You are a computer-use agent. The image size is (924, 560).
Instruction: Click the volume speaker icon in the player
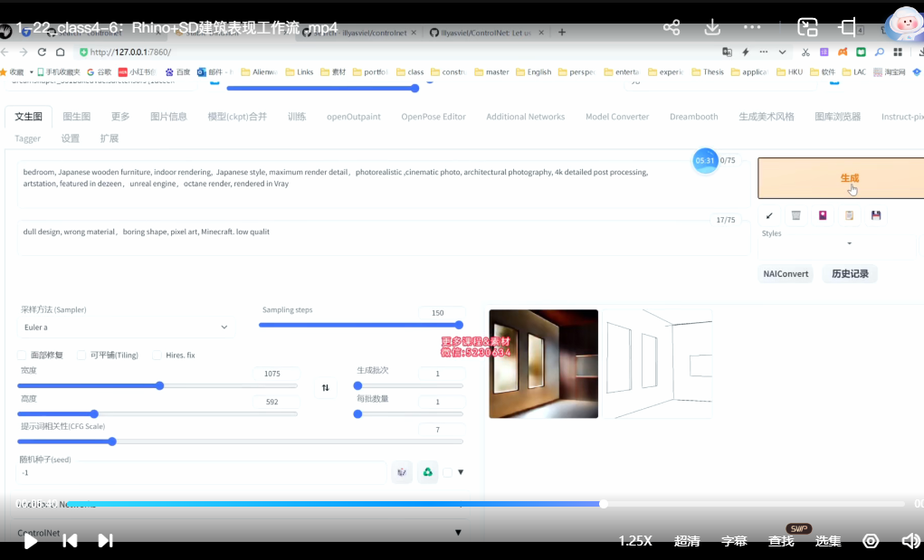(x=910, y=541)
